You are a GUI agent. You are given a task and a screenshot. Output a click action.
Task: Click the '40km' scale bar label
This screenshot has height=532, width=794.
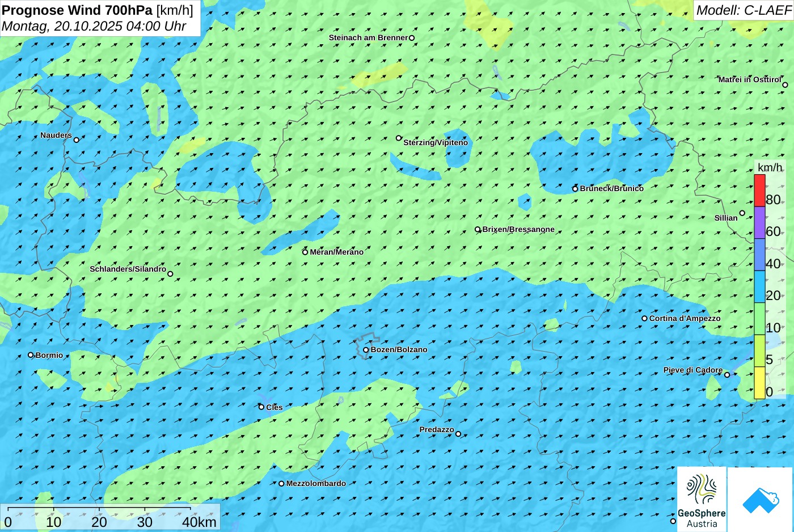pyautogui.click(x=199, y=522)
